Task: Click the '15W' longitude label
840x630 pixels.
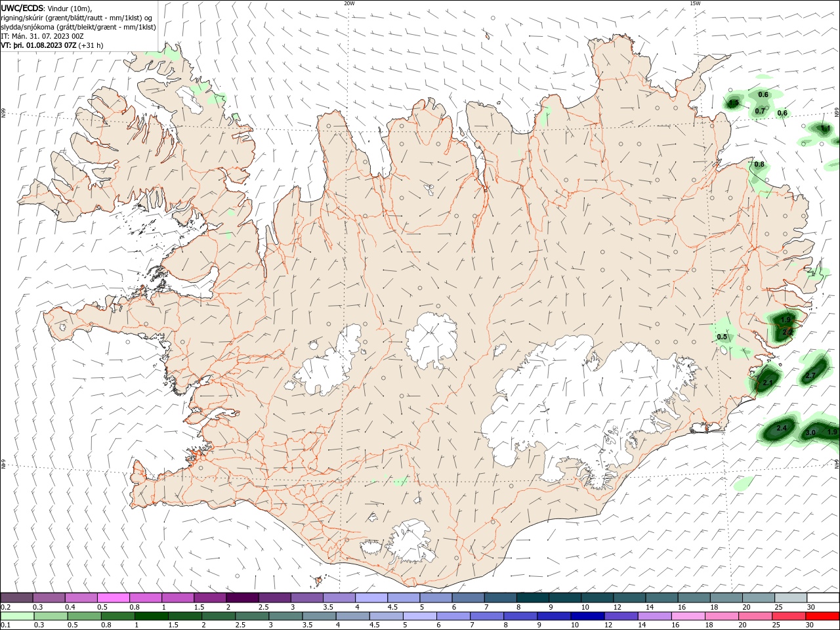Action: 695,3
